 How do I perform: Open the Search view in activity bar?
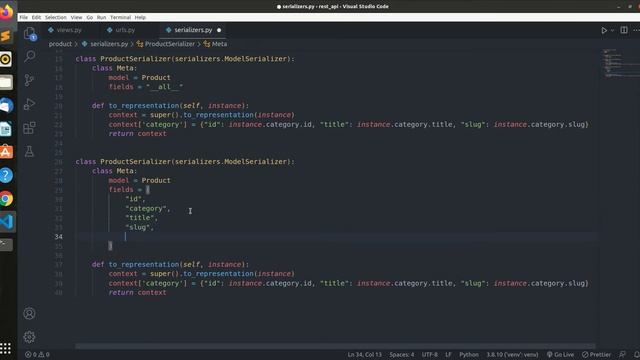29,56
